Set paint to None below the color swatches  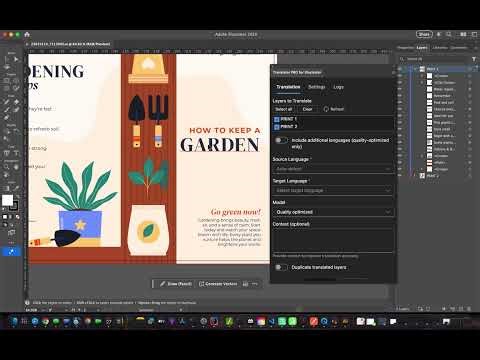(x=17, y=217)
